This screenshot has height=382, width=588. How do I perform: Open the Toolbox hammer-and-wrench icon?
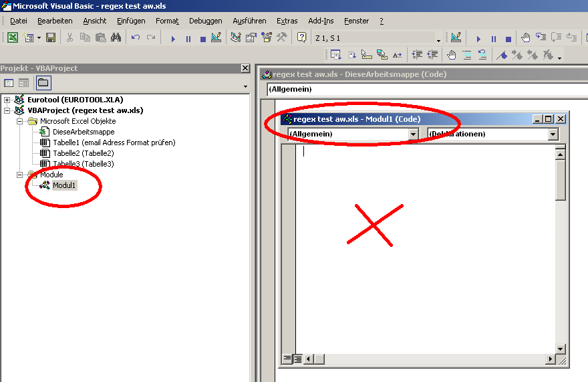(x=281, y=37)
